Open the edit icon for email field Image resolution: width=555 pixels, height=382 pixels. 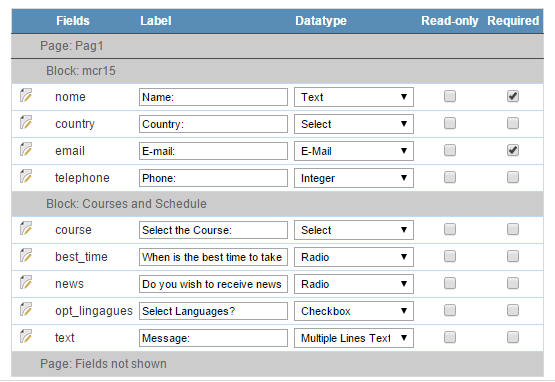26,149
